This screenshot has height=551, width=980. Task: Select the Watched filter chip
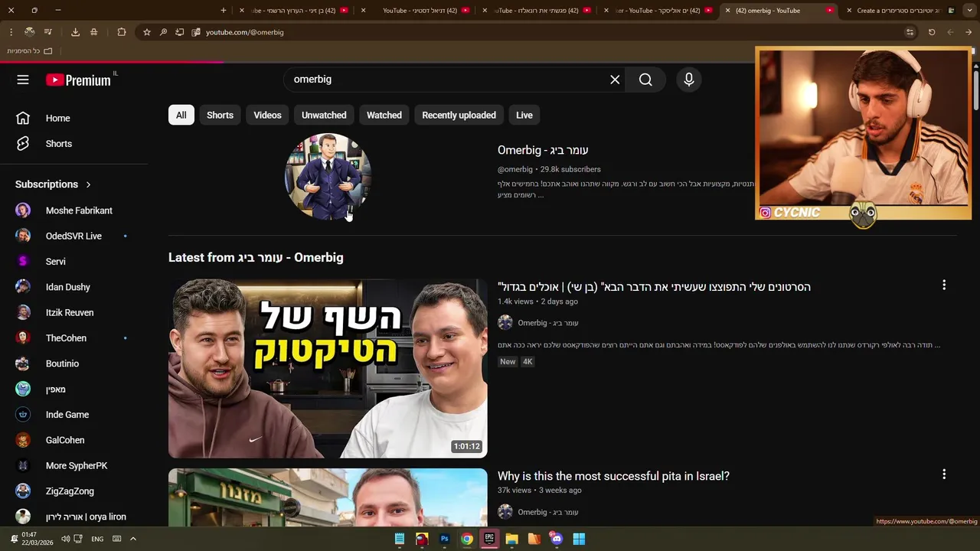tap(384, 115)
